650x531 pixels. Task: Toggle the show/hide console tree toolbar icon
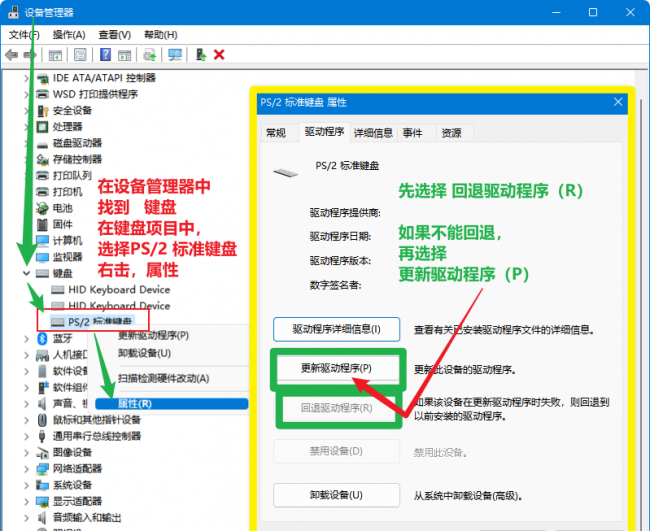55,55
